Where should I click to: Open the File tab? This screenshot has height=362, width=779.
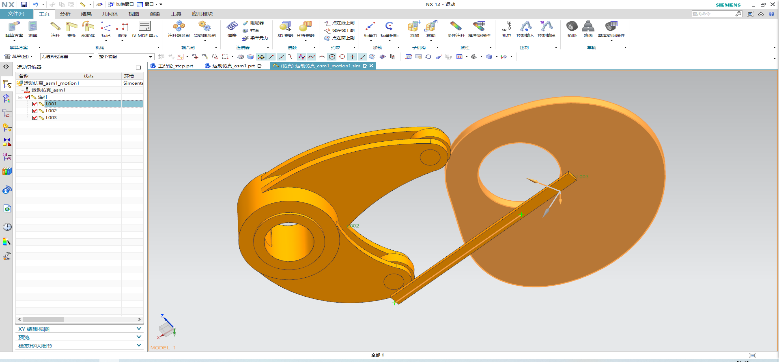[x=16, y=14]
